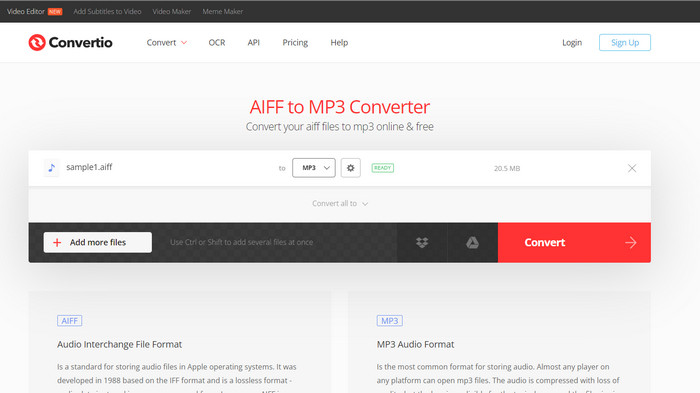Viewport: 700px width, 393px height.
Task: Click the READY status badge
Action: [x=383, y=168]
